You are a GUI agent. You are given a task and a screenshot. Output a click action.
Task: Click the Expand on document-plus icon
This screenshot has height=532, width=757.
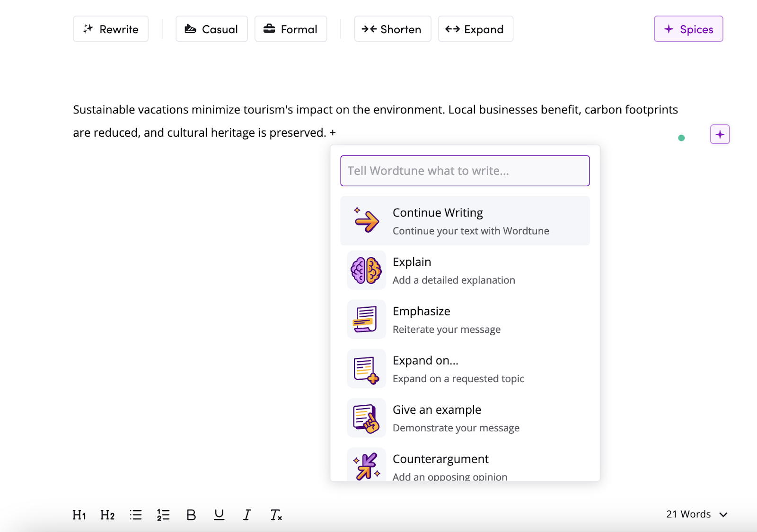pos(366,368)
